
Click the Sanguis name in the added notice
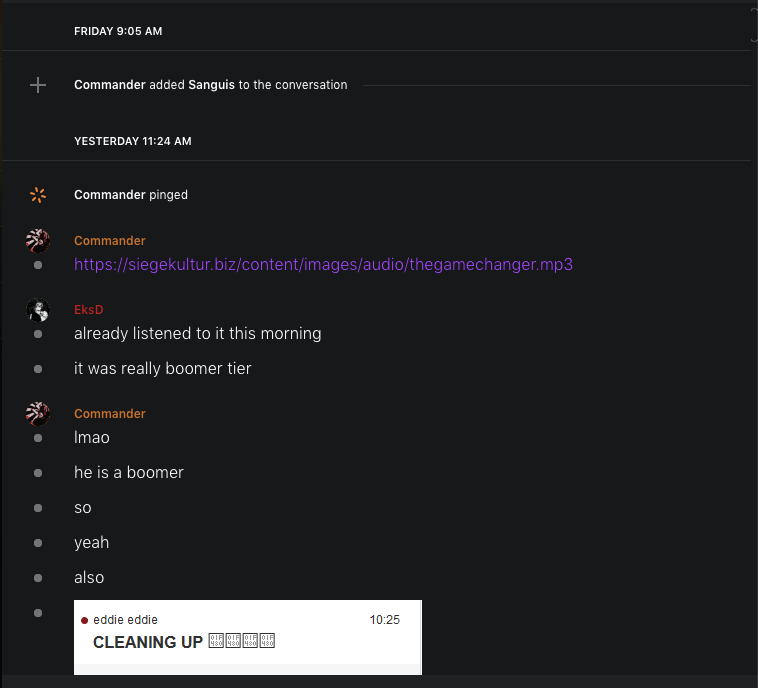211,85
